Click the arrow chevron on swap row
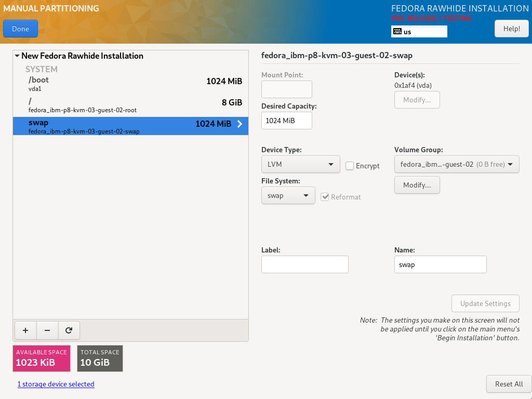532x399 pixels. 240,124
